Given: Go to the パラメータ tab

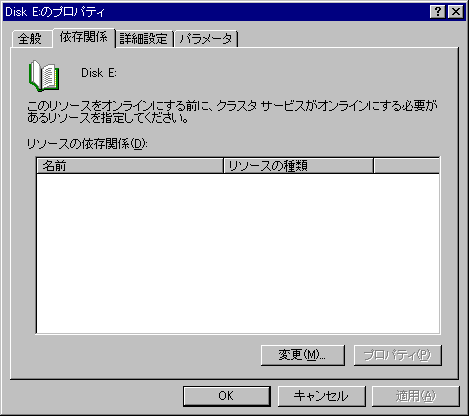Looking at the screenshot, I should (206, 39).
